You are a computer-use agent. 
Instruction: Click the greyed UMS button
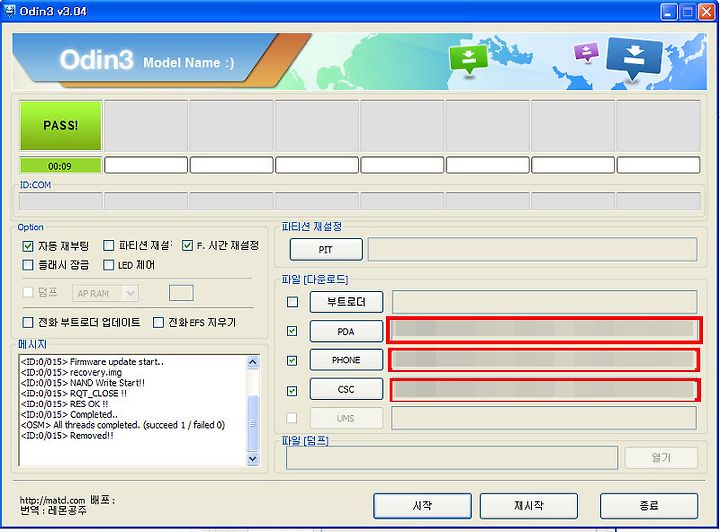pos(346,418)
